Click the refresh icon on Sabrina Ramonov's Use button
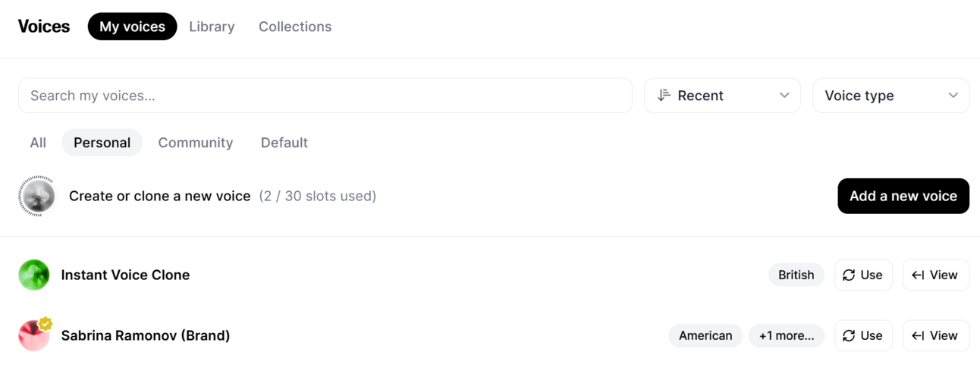 pos(849,335)
